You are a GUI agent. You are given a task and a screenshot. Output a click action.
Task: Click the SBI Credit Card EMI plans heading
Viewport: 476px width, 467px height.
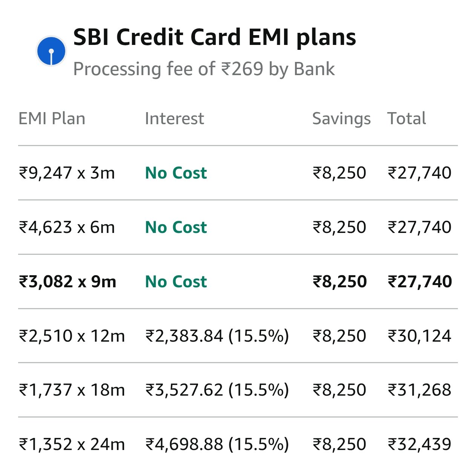[214, 37]
